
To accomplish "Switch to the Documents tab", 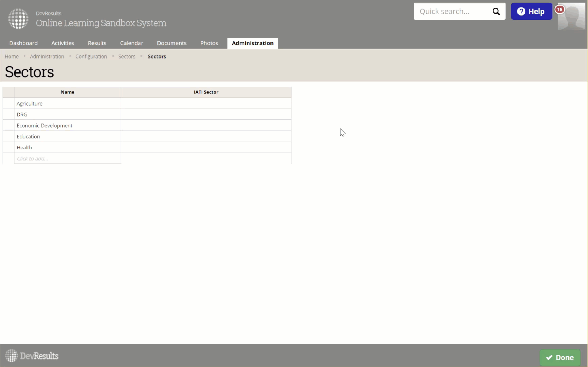I will [x=171, y=43].
